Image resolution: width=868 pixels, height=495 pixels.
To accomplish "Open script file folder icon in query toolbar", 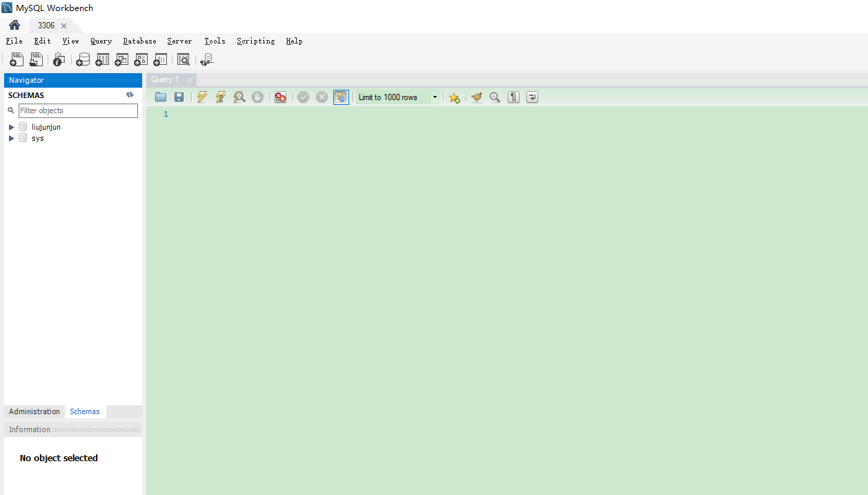I will pos(161,97).
